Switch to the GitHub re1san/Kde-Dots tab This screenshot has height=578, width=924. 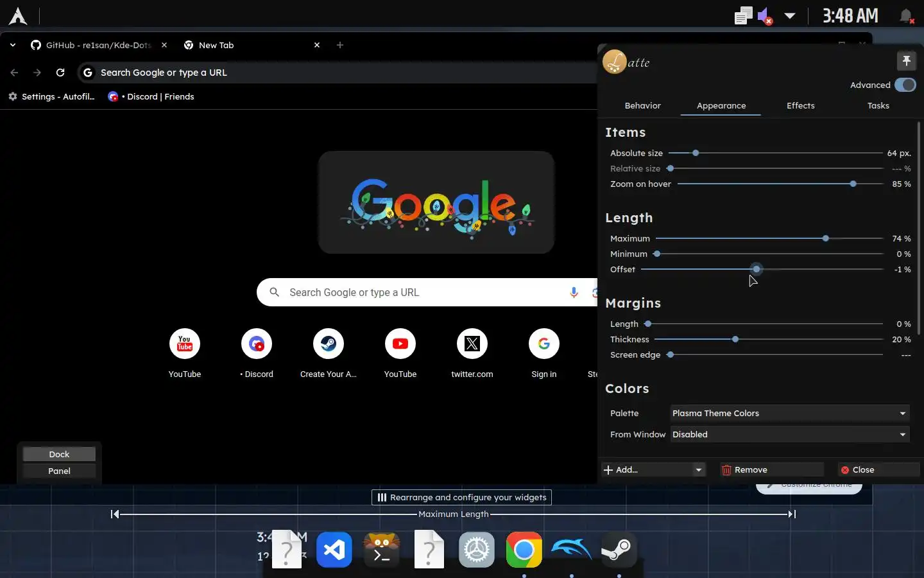coord(98,45)
